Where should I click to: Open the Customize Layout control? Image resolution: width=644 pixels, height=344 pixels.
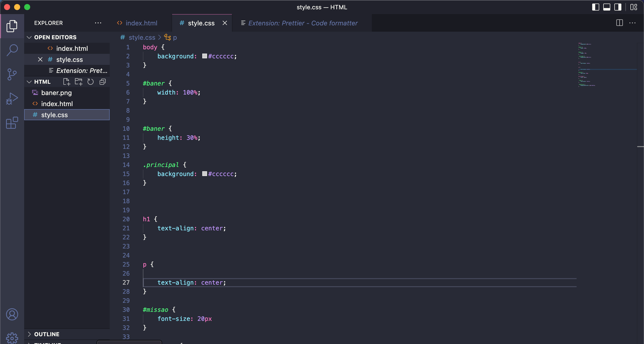(x=634, y=7)
